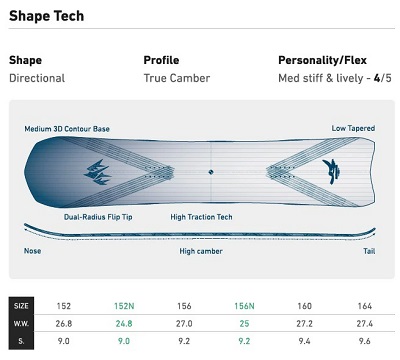The image size is (400, 360).
Task: Select the 152N narrow size
Action: point(124,306)
